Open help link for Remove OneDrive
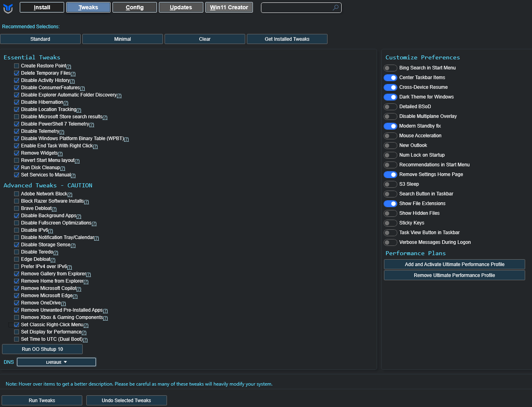This screenshot has height=407, width=532. coord(63,304)
